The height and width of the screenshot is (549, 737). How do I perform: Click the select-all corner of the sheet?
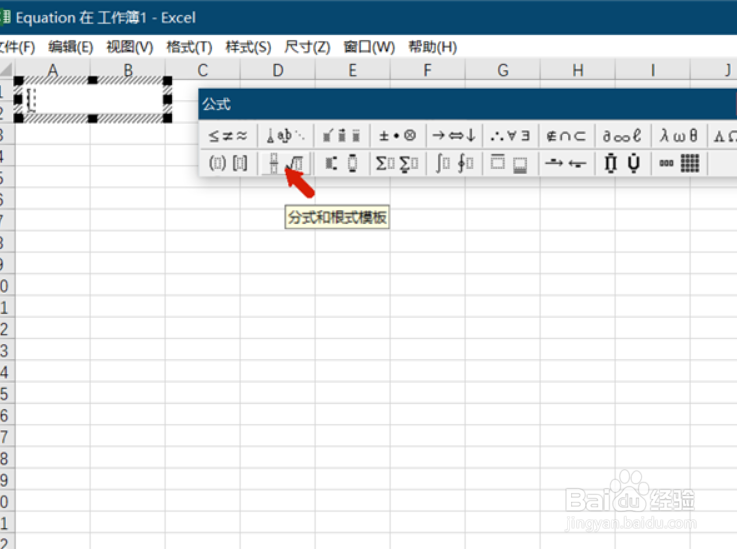[x=7, y=70]
